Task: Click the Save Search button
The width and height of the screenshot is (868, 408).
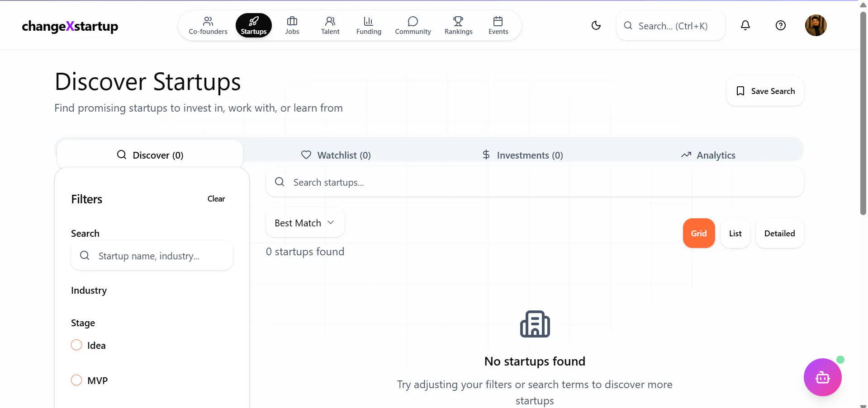Action: coord(765,91)
